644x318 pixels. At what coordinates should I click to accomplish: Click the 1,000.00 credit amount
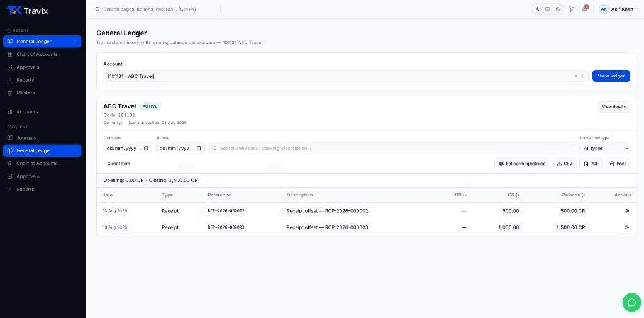[508, 227]
